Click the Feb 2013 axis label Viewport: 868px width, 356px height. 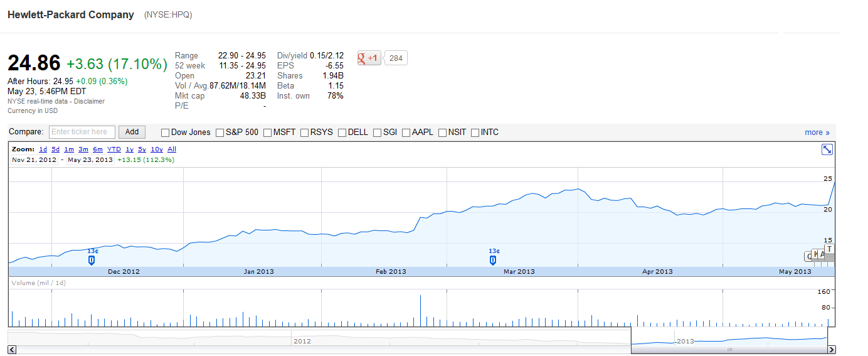(x=391, y=272)
